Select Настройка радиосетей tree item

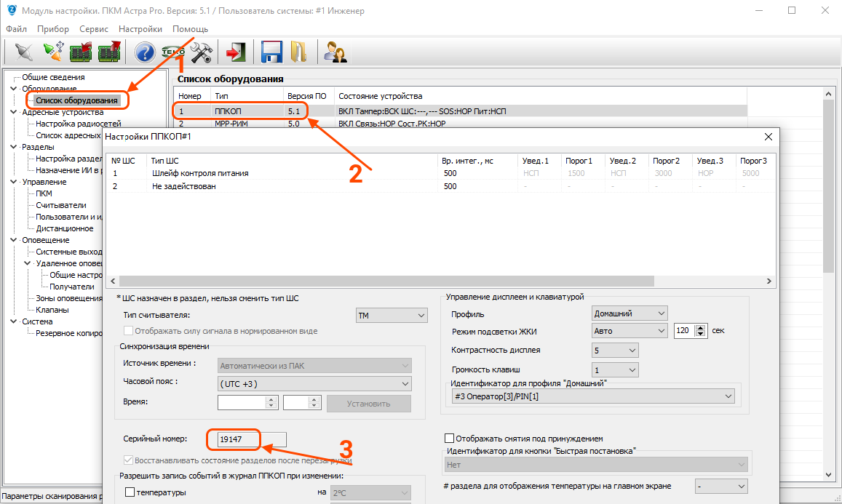pos(79,124)
